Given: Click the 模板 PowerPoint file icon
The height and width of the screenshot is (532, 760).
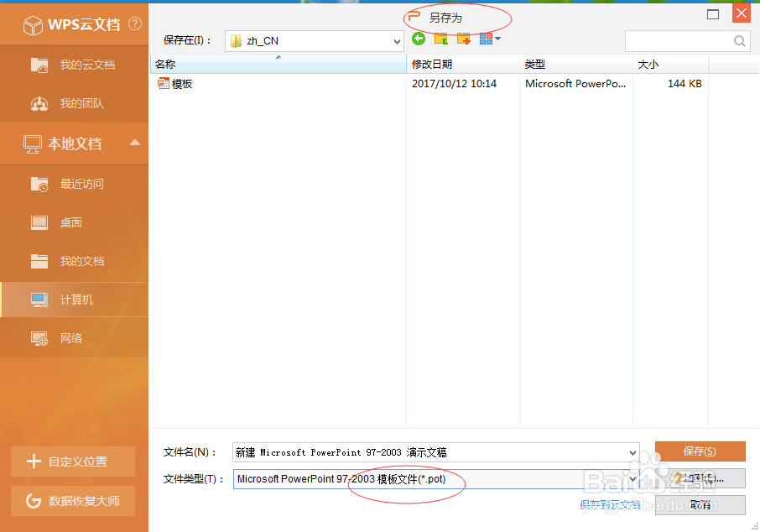Looking at the screenshot, I should (163, 83).
